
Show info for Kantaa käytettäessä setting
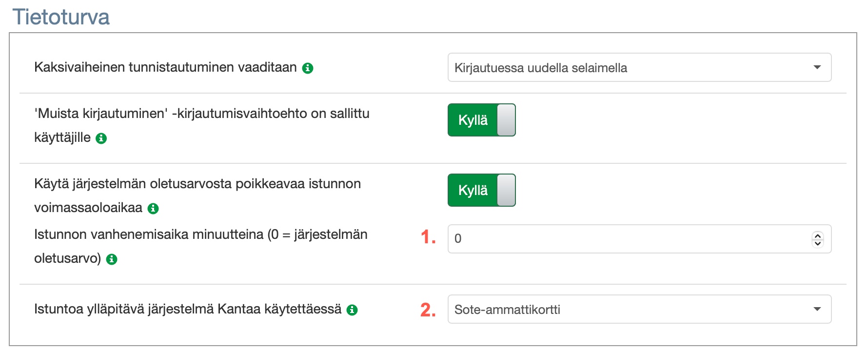pyautogui.click(x=352, y=310)
